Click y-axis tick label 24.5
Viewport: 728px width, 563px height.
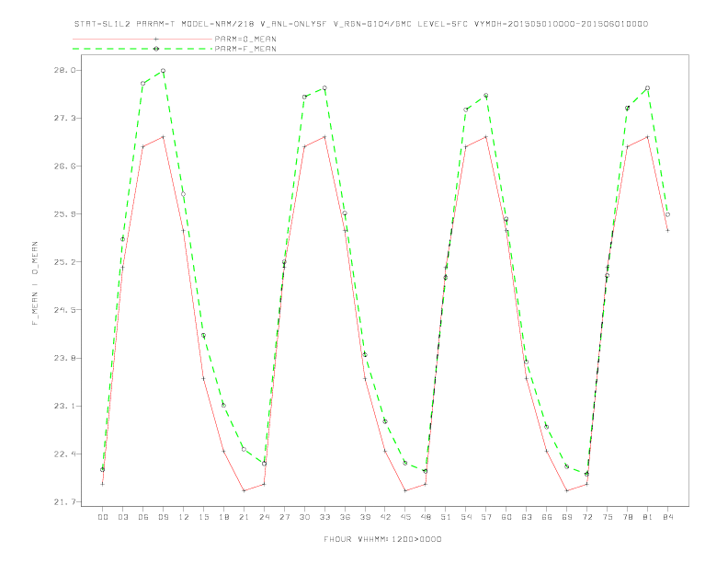(x=64, y=310)
